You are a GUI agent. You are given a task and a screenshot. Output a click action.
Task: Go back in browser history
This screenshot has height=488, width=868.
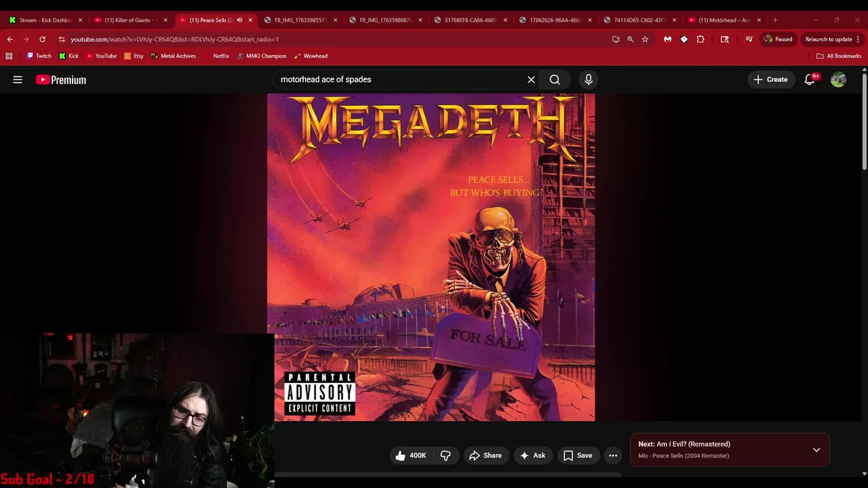9,39
